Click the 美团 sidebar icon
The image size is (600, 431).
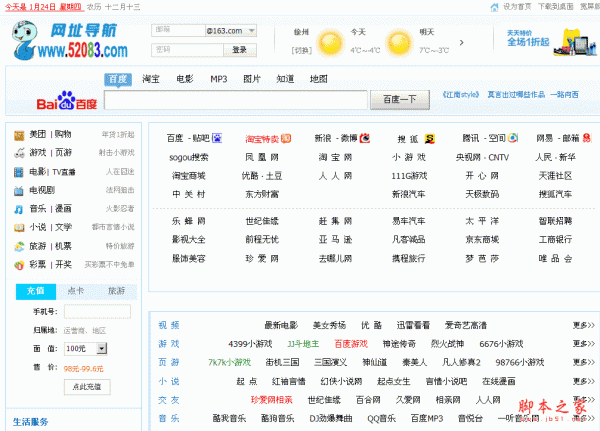click(19, 135)
